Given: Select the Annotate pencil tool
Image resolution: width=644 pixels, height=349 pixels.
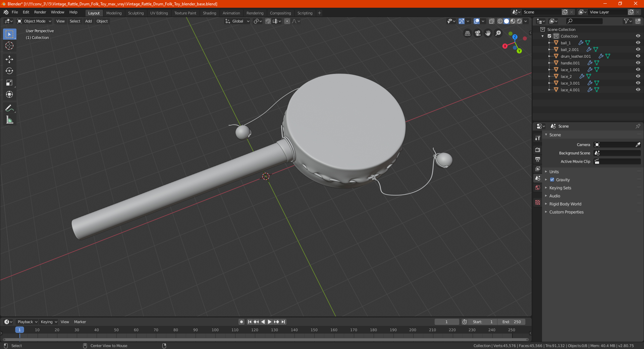Looking at the screenshot, I should (x=9, y=108).
